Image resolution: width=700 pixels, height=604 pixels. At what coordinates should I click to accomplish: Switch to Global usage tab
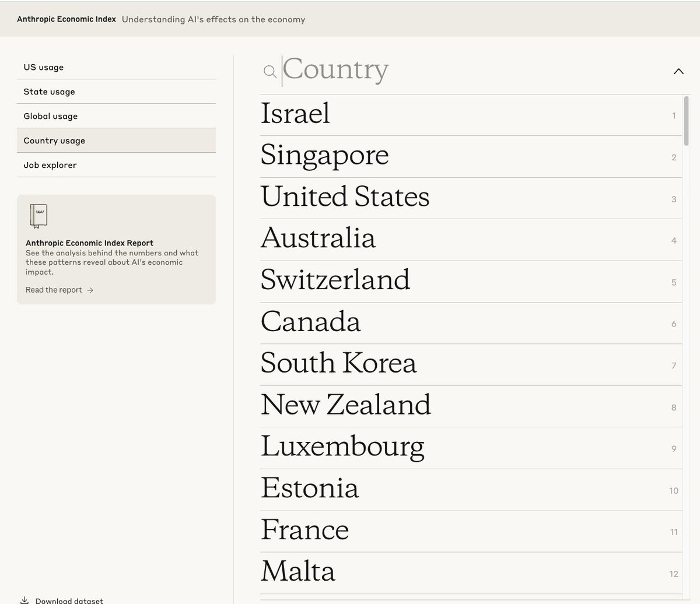116,116
